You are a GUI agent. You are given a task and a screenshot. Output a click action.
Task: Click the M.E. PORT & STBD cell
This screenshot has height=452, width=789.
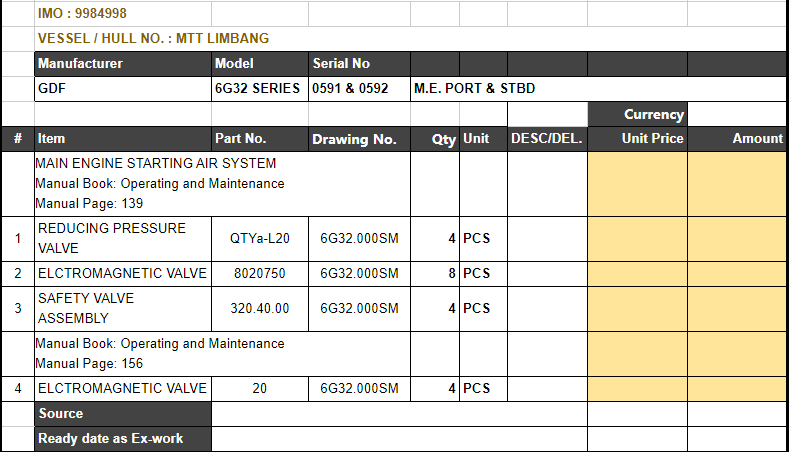coord(474,88)
